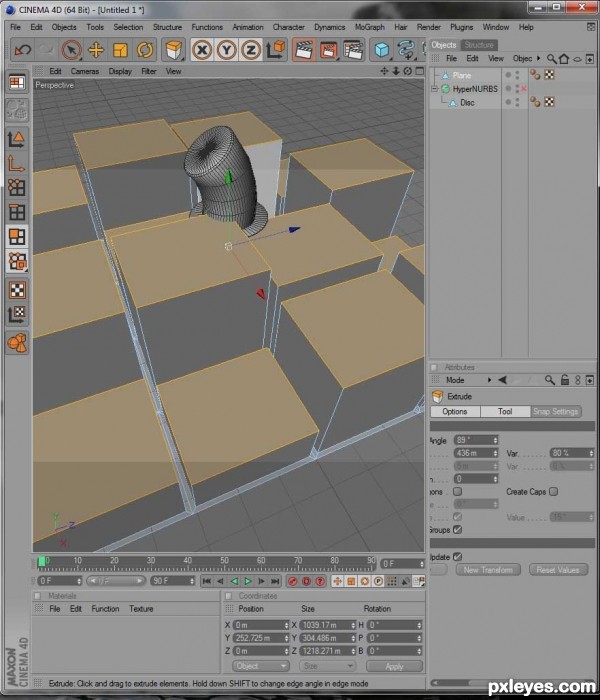The image size is (600, 700).
Task: Click the World coordinate system icon
Action: (275, 50)
